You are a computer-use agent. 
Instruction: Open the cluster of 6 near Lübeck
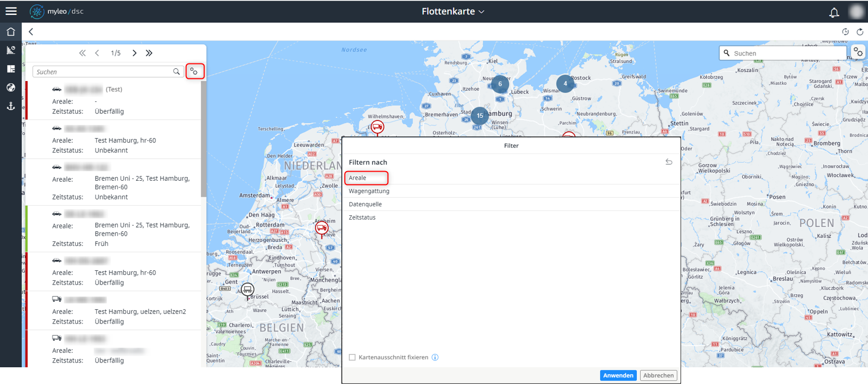[499, 84]
